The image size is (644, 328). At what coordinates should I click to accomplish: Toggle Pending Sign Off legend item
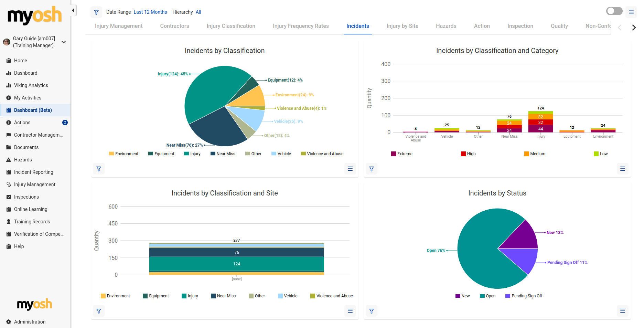[524, 296]
